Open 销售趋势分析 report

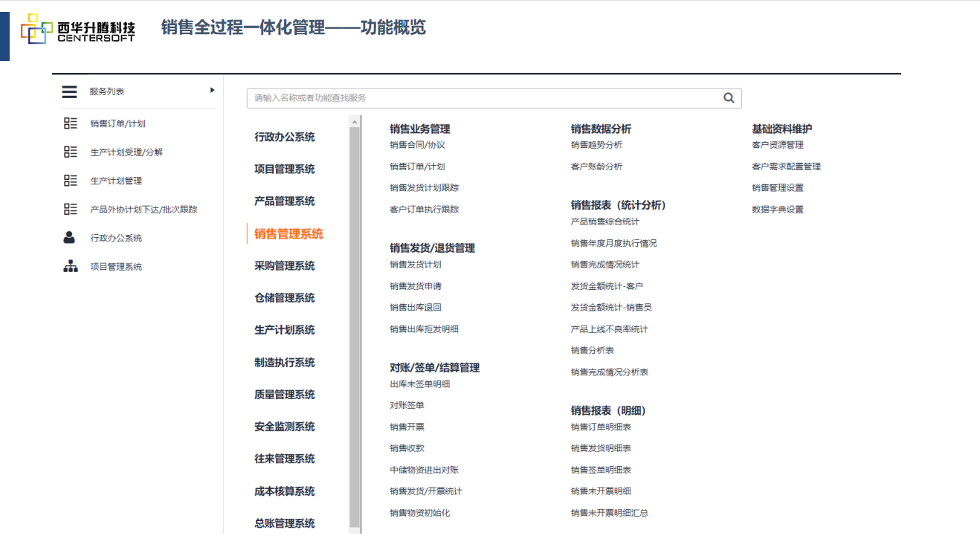(596, 145)
